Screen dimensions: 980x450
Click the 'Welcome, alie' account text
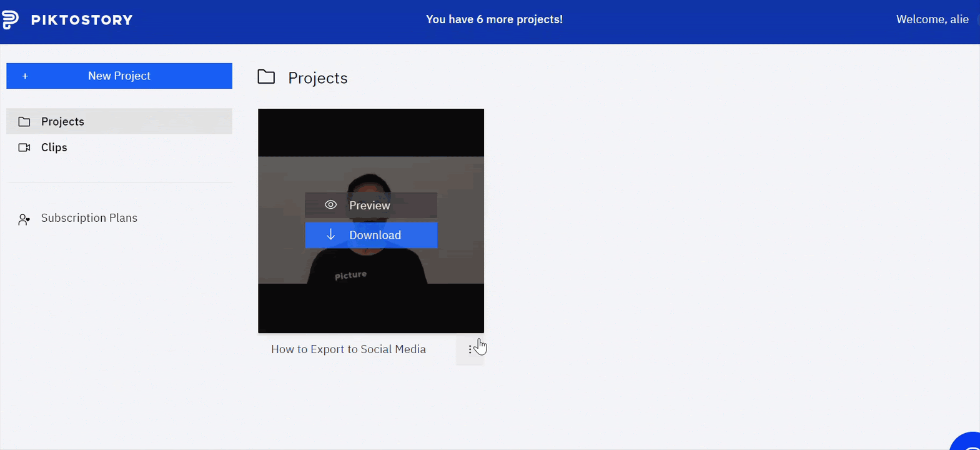tap(933, 19)
